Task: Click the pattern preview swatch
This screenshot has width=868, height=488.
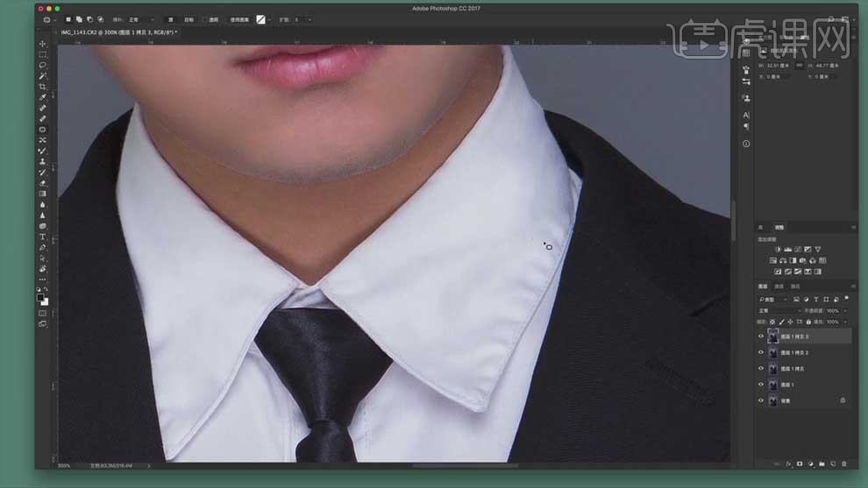Action: (x=260, y=20)
